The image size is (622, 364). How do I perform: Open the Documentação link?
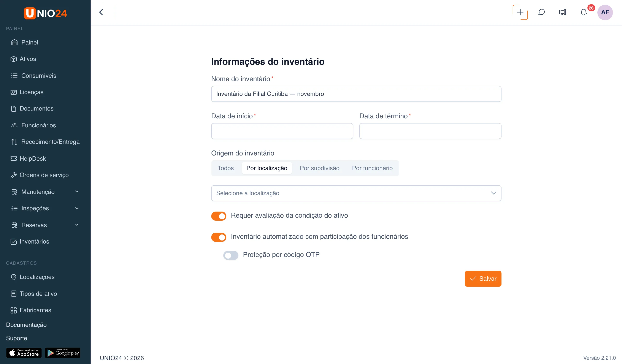(x=26, y=325)
